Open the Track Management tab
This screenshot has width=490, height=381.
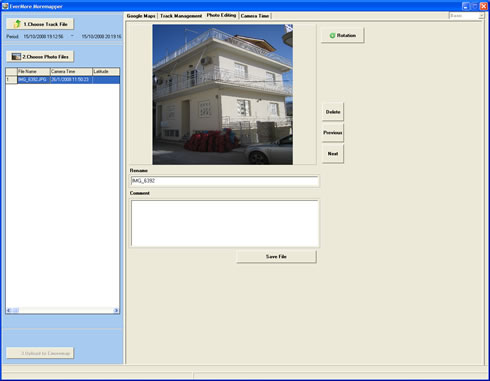(x=181, y=16)
